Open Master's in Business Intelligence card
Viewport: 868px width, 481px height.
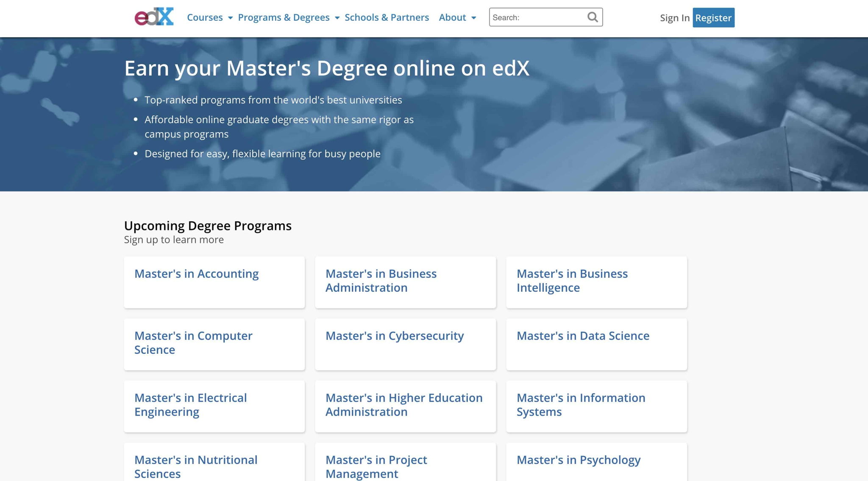click(597, 282)
